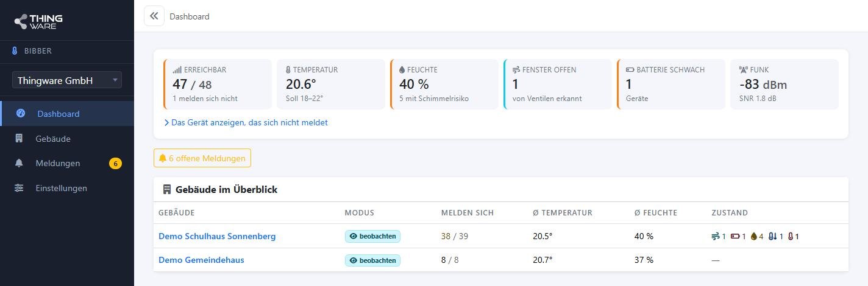Click the signal bars icon next to Erreichbar

(x=177, y=70)
